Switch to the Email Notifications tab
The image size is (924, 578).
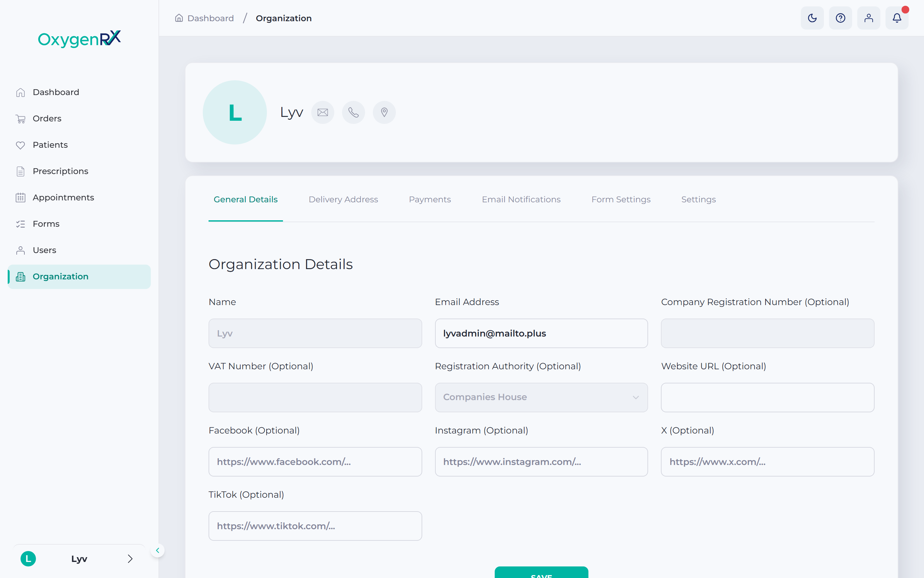coord(521,199)
